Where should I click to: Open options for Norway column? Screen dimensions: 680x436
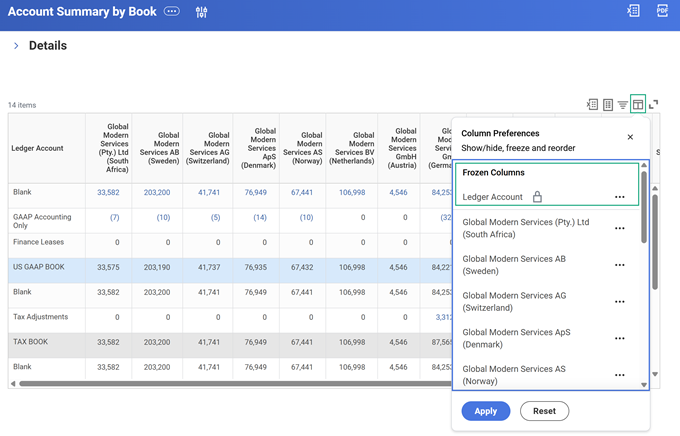point(620,375)
